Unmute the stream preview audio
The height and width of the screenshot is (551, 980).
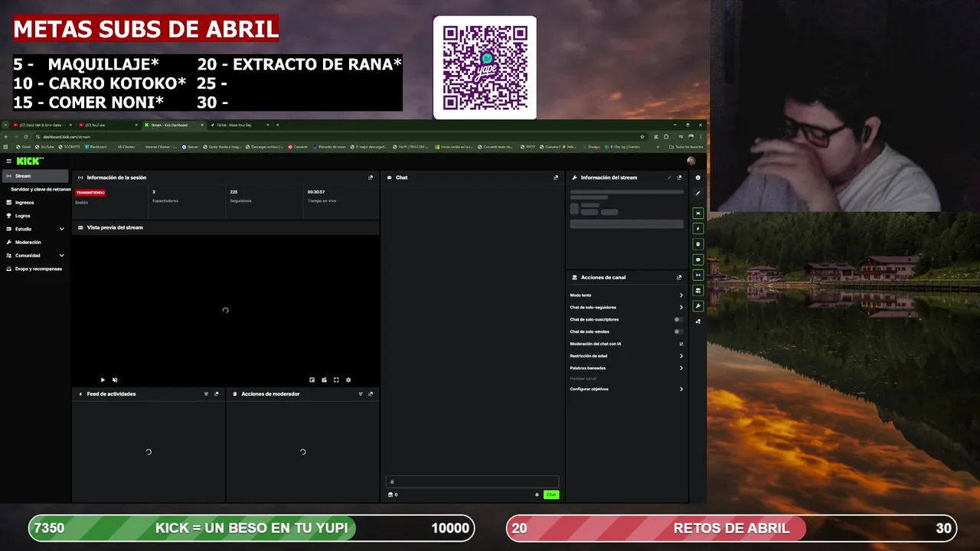click(115, 380)
